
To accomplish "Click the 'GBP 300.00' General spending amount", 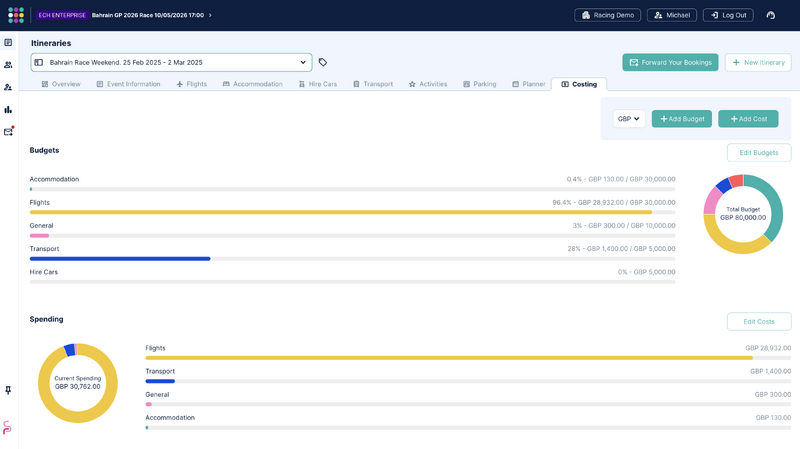I will click(772, 394).
